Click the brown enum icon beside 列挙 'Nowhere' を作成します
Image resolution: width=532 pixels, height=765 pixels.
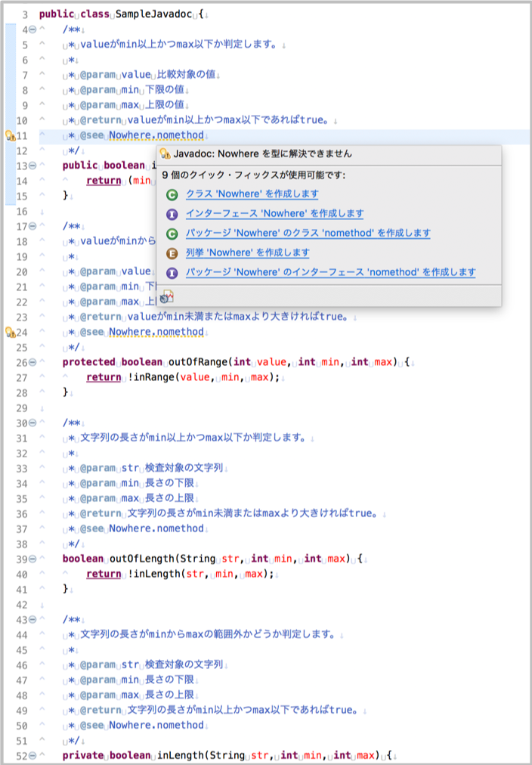coord(172,254)
